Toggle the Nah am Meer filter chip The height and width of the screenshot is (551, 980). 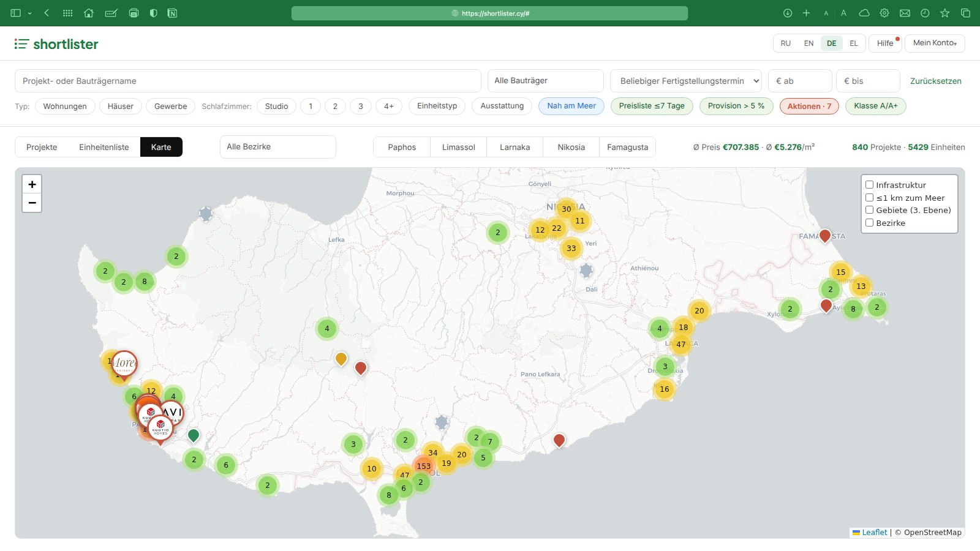coord(571,106)
